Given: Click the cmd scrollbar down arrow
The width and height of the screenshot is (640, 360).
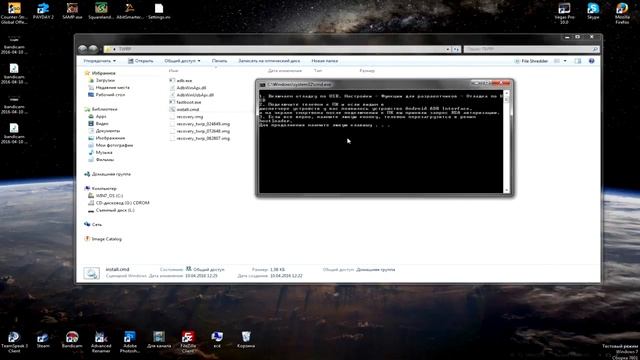Looking at the screenshot, I should [507, 191].
